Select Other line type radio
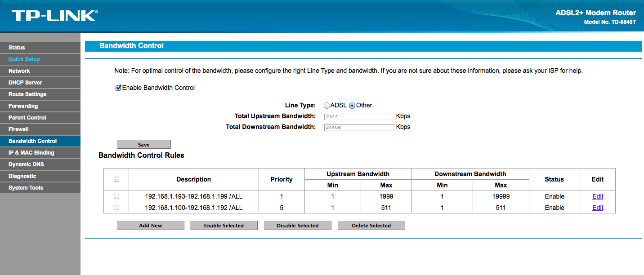 point(352,106)
